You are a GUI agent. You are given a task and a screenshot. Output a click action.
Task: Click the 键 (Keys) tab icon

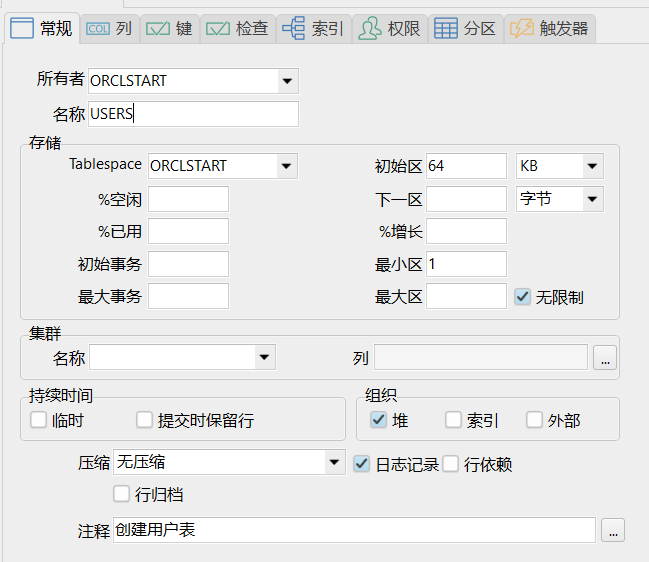pos(157,29)
